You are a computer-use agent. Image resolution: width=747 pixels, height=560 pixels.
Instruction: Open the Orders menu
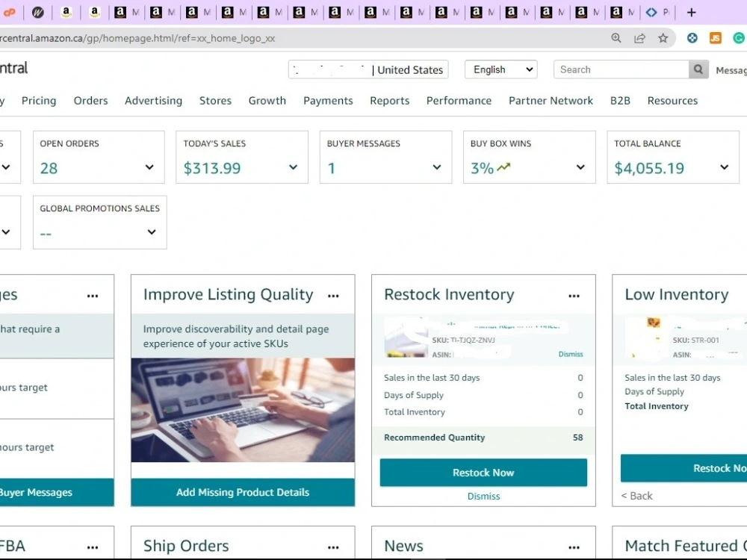pos(90,101)
